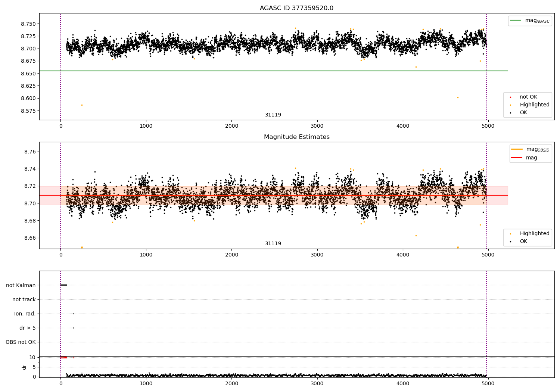Viewport: 560px width, 392px height.
Task: Click the black 'OK' marker in top legend
Action: (510, 113)
